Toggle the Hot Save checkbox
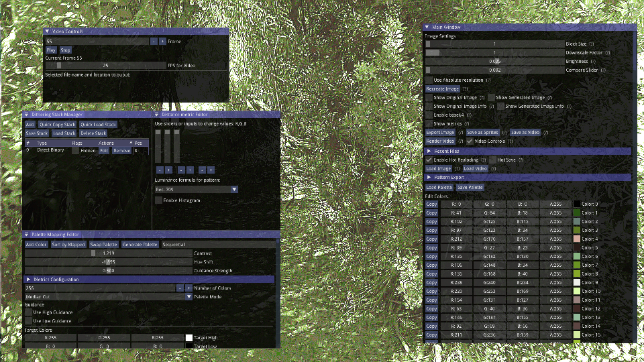The height and width of the screenshot is (362, 644). point(492,160)
